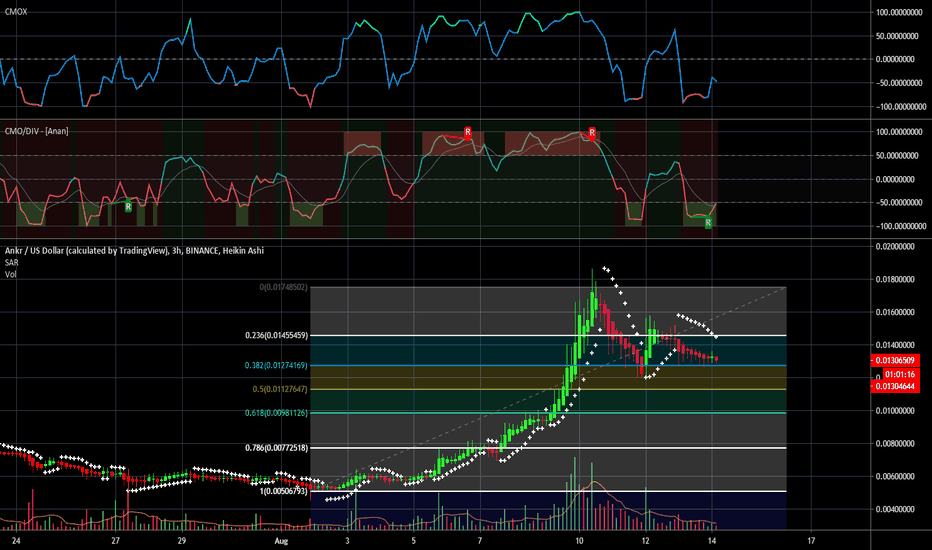Click the 24 date on the time axis
The height and width of the screenshot is (550, 932).
16,540
